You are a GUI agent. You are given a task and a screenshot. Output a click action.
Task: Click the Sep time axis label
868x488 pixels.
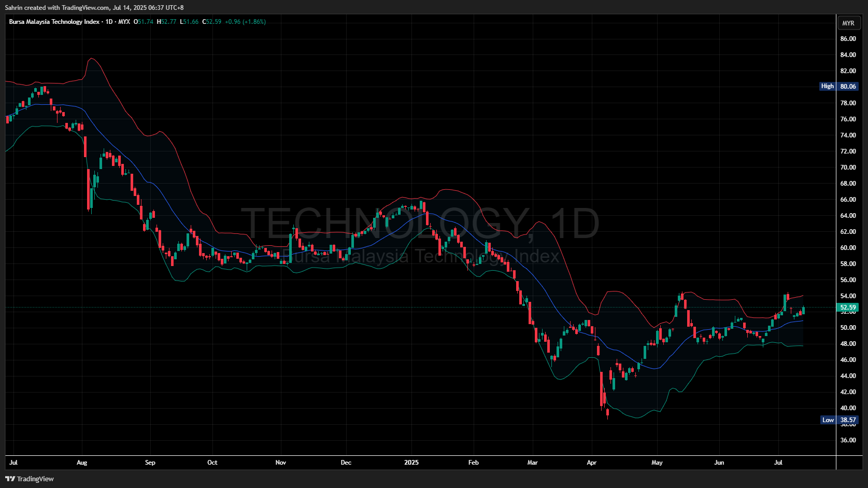pyautogui.click(x=150, y=463)
